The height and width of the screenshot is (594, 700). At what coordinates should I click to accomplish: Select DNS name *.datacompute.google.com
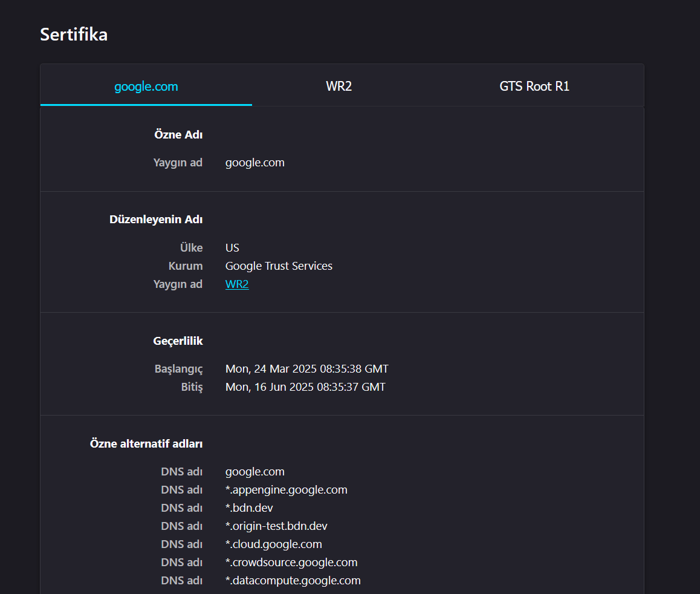coord(293,581)
